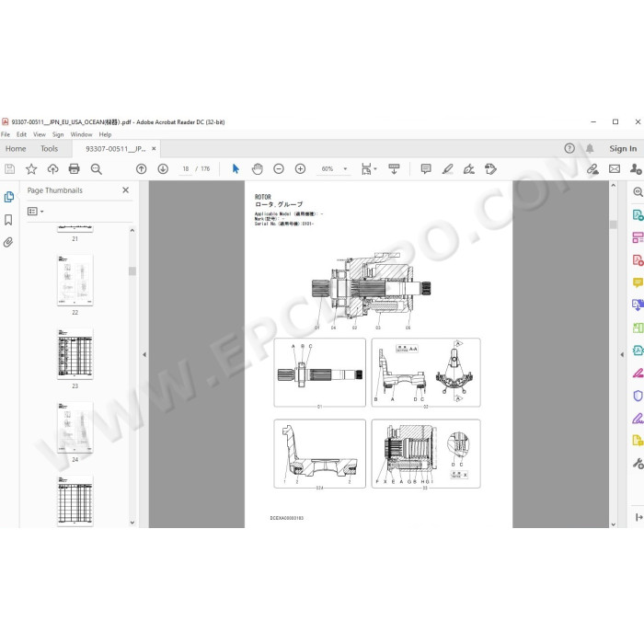The height and width of the screenshot is (644, 644).
Task: Click document scrollbar up arrow
Action: point(614,186)
